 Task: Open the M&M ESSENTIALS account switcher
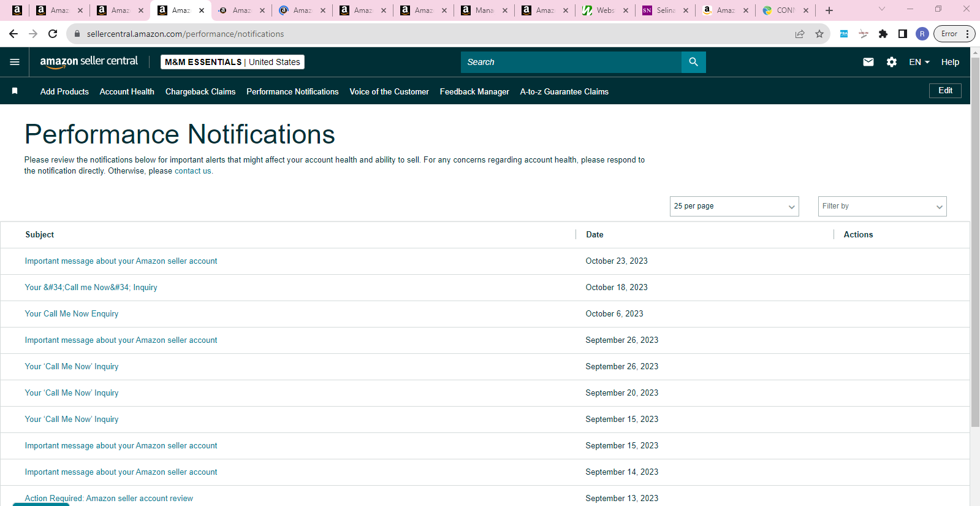point(232,62)
